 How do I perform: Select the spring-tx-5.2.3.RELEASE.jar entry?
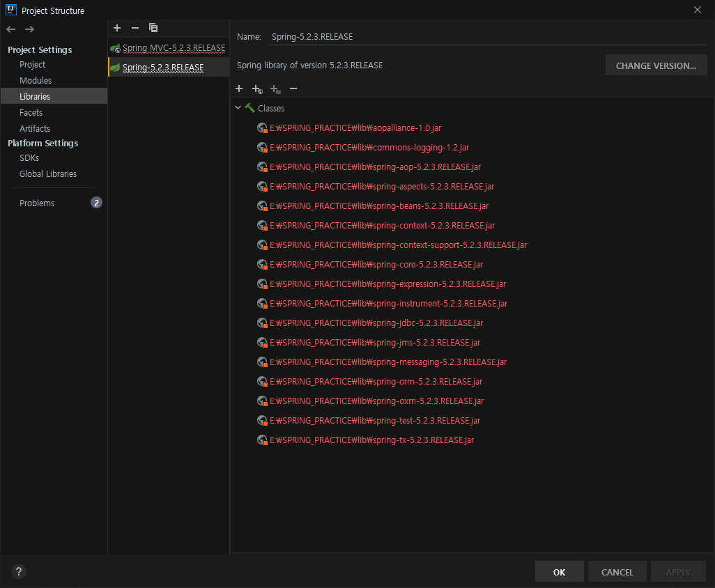coord(371,440)
